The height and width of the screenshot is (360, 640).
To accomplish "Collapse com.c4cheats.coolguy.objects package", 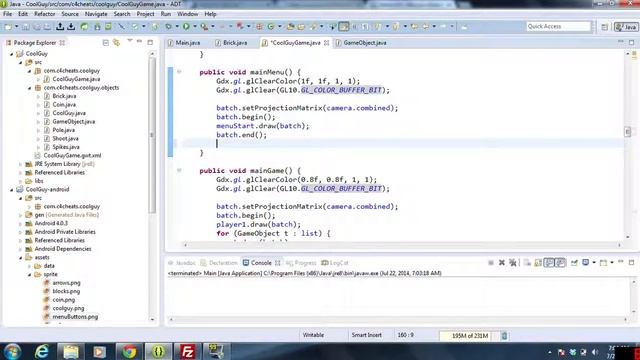I will 30,88.
